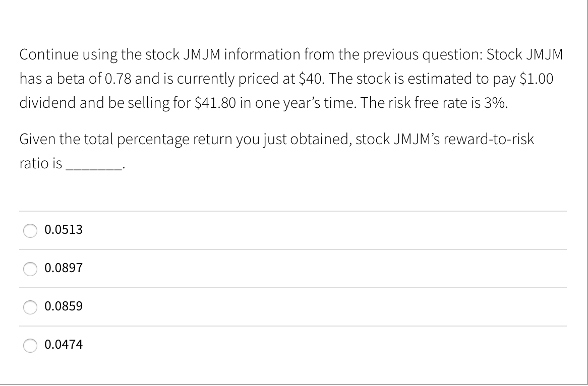Select the radio button for 0.0513

(30, 231)
